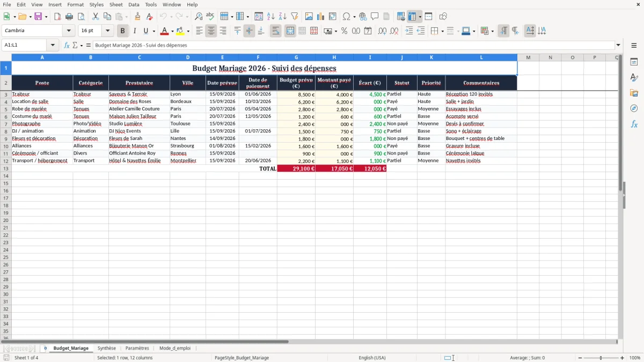Clear direct formatting with the eraser icon
644x362 pixels.
(x=149, y=17)
